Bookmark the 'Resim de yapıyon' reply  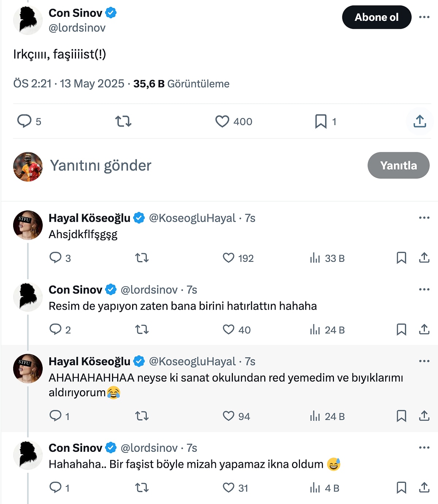401,330
